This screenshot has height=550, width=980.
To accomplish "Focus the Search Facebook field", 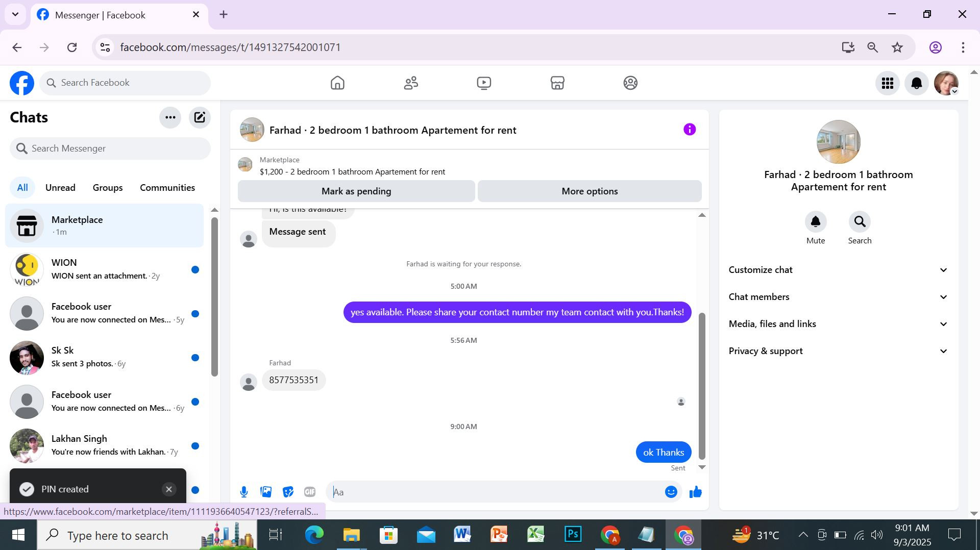I will tap(125, 83).
